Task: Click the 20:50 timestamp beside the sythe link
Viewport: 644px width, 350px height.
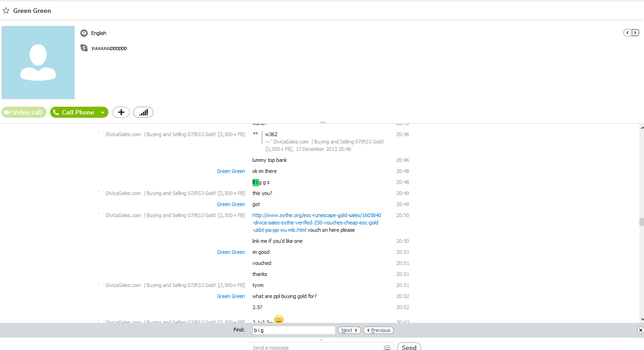Action: (x=402, y=215)
